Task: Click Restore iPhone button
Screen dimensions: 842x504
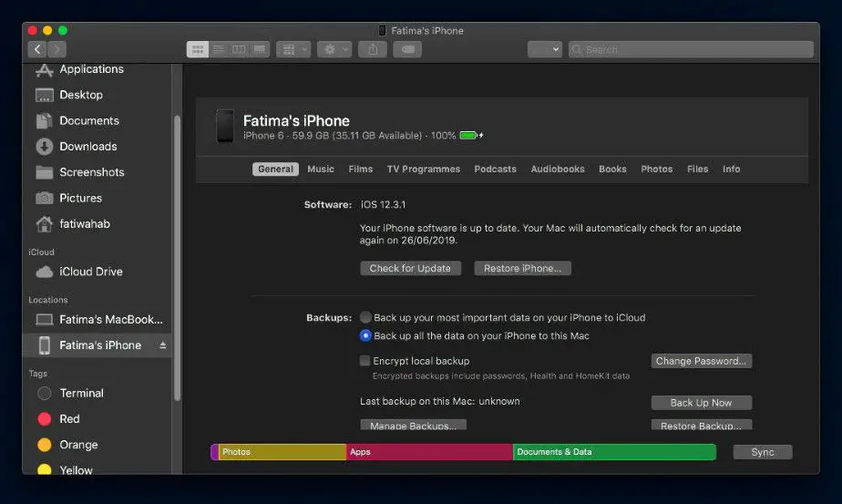Action: (x=522, y=268)
